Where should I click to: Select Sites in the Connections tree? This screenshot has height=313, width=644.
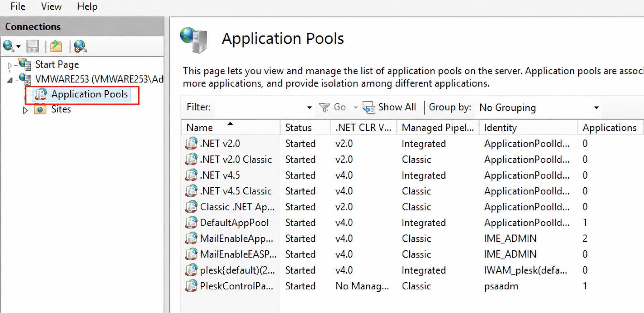(x=61, y=109)
